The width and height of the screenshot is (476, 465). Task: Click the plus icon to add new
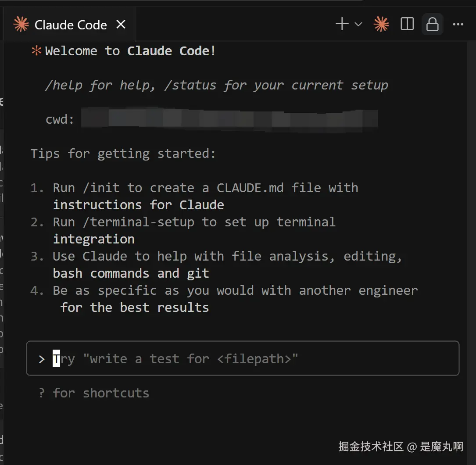coord(342,24)
